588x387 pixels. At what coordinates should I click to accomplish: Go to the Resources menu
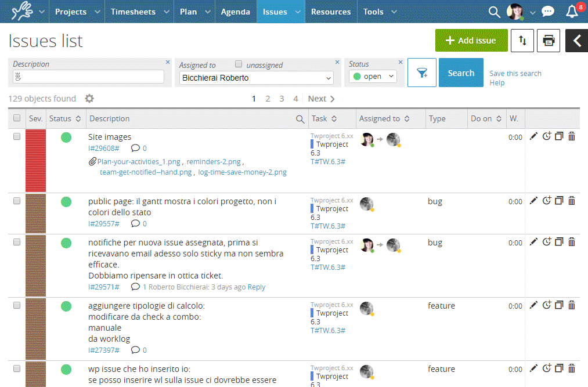point(330,12)
